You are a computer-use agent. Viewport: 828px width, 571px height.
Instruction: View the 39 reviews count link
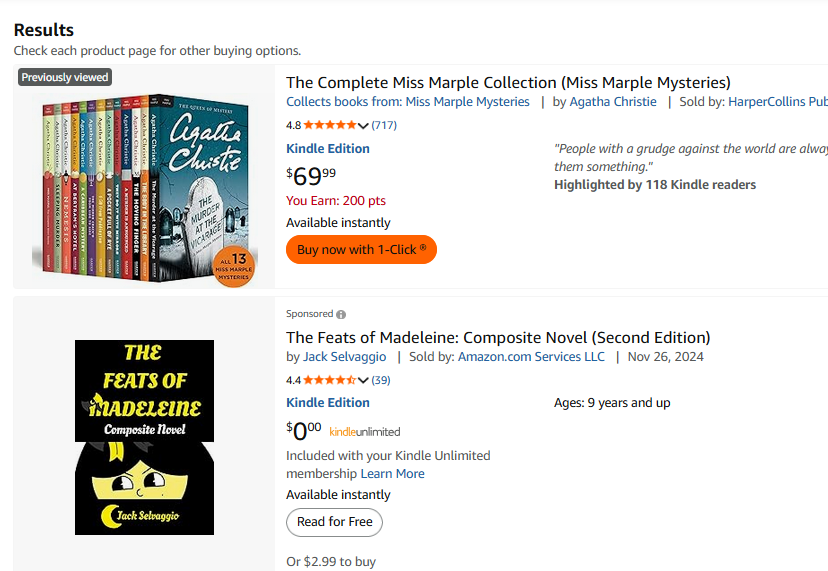pos(381,380)
